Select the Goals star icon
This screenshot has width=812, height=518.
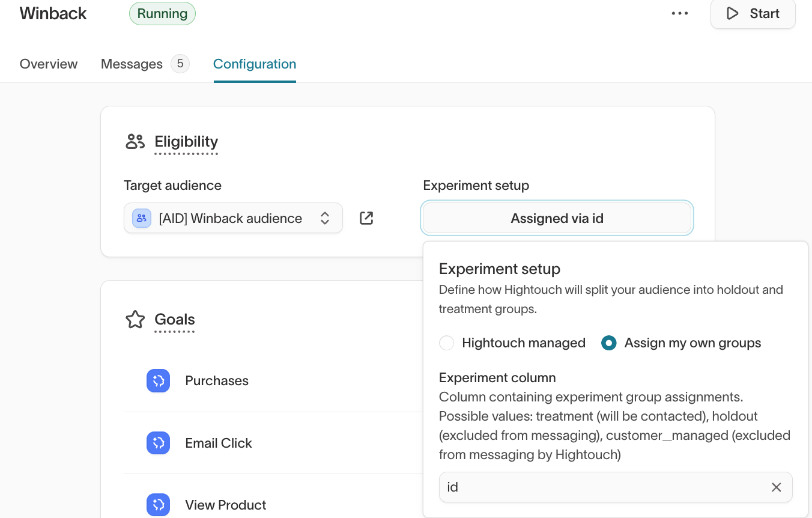[135, 318]
